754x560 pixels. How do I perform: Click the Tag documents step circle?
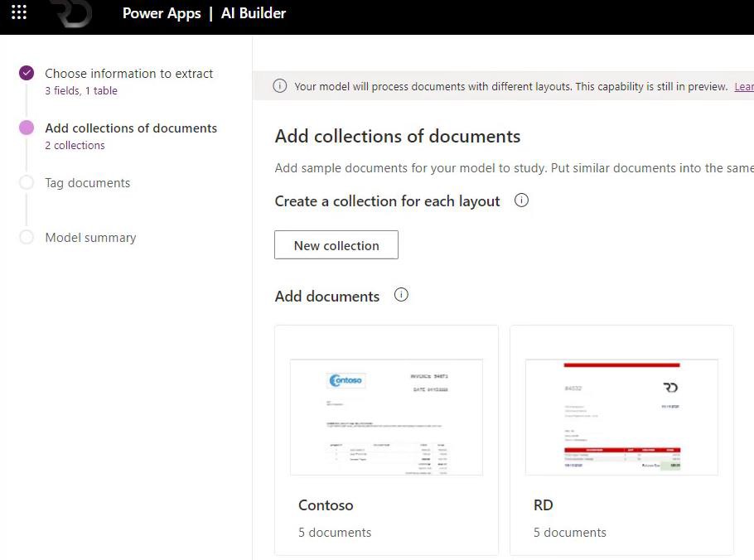[27, 182]
